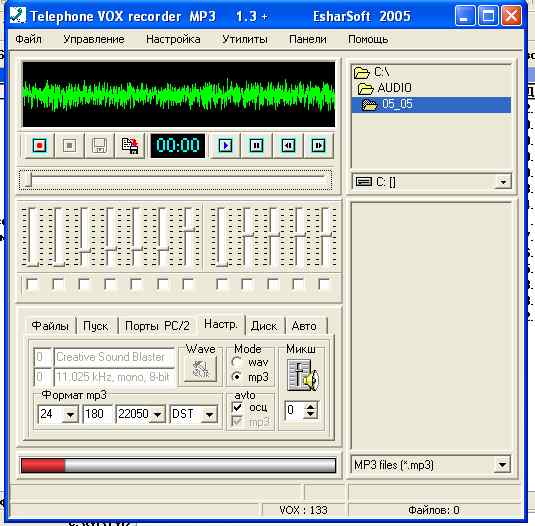The image size is (535, 526).
Task: Select the wav Mode radio button
Action: pyautogui.click(x=236, y=362)
